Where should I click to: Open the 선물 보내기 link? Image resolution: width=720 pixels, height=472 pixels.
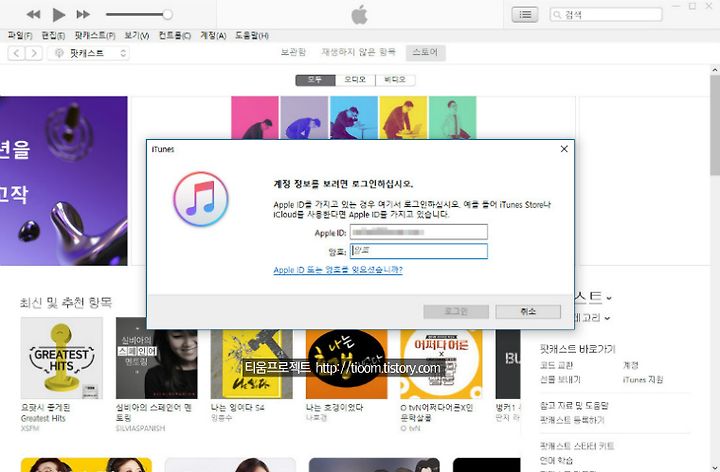click(560, 380)
